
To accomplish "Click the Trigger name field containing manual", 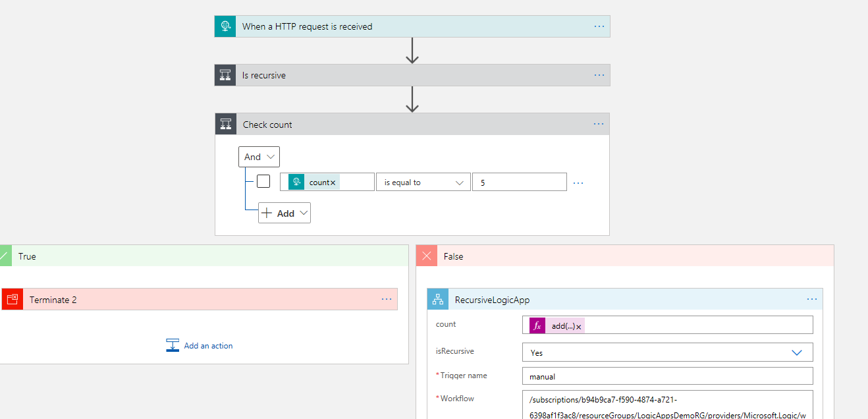I will [x=667, y=376].
